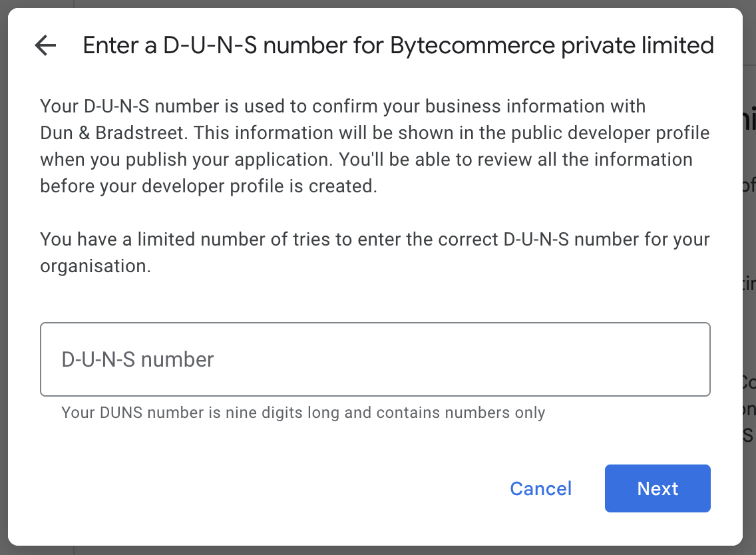The image size is (756, 555).
Task: Click "Bytecommerce private limited" in the heading
Action: pos(552,45)
